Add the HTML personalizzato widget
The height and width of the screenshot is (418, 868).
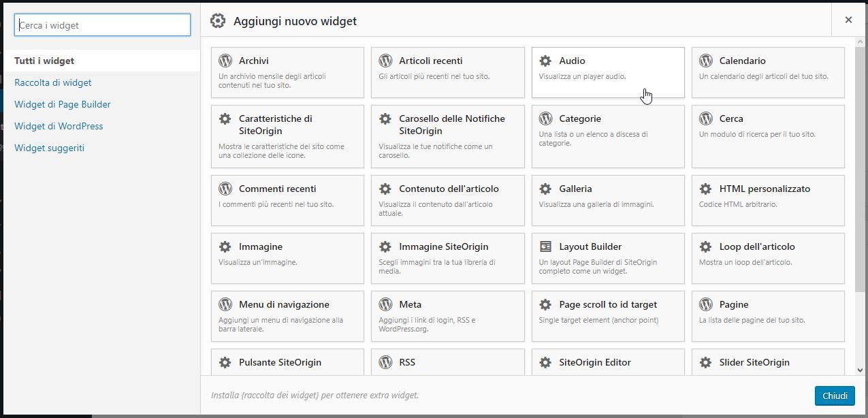click(x=768, y=200)
